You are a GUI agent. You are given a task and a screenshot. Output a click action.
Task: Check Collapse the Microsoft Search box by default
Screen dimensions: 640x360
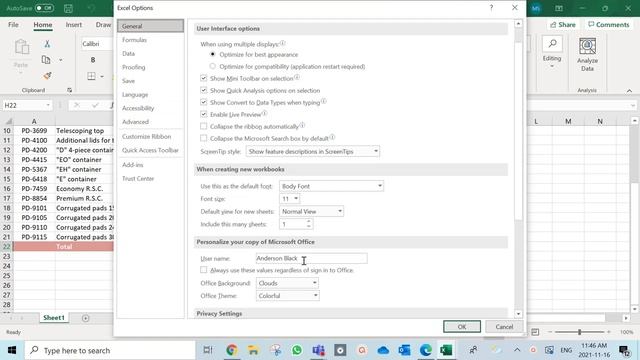(x=204, y=138)
